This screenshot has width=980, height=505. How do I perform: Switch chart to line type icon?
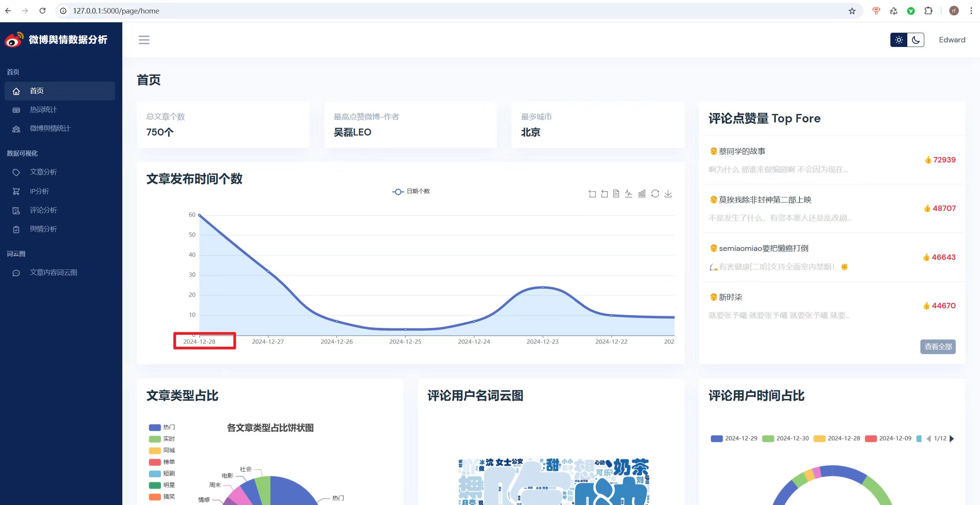[x=628, y=194]
